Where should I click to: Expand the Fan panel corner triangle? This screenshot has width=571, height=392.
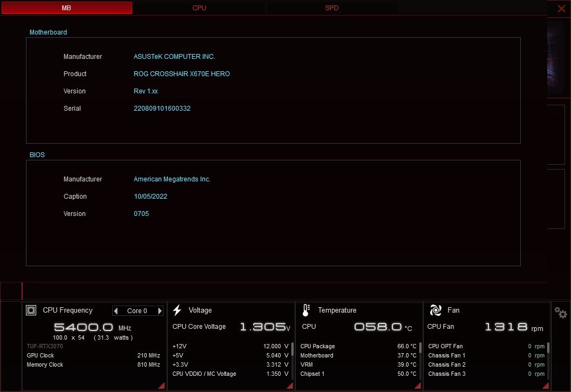546,386
